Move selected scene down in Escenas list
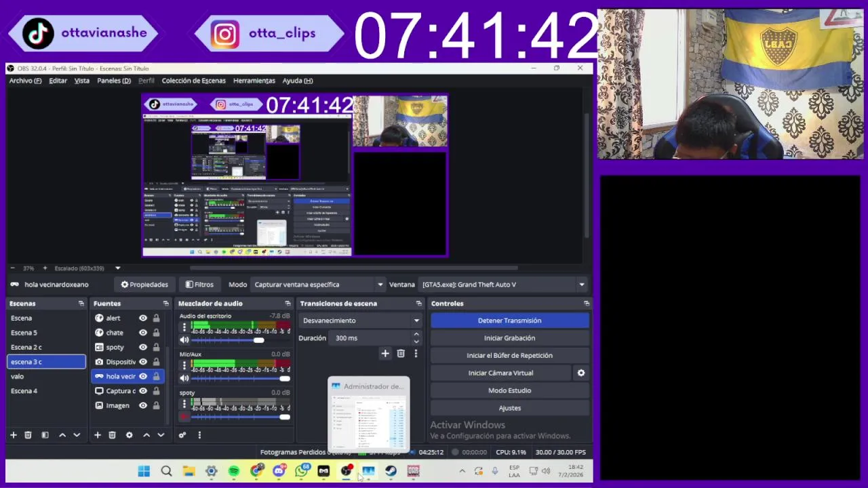868x488 pixels. 77,435
